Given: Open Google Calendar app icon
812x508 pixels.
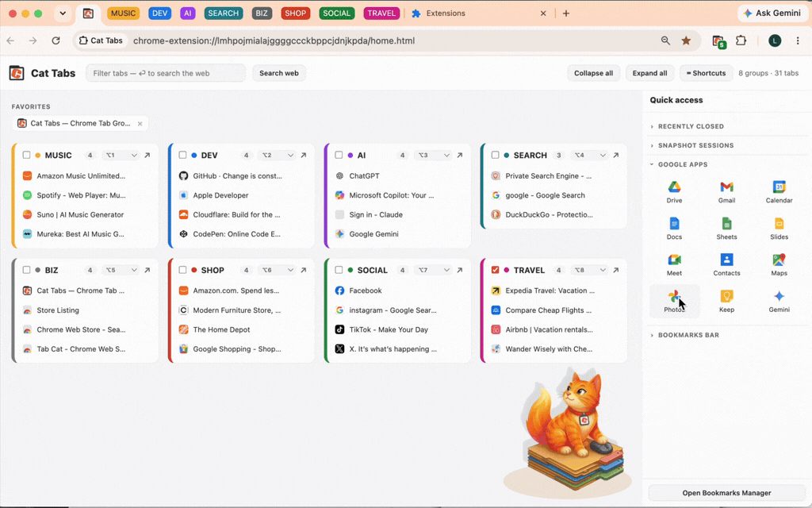Looking at the screenshot, I should 779,192.
